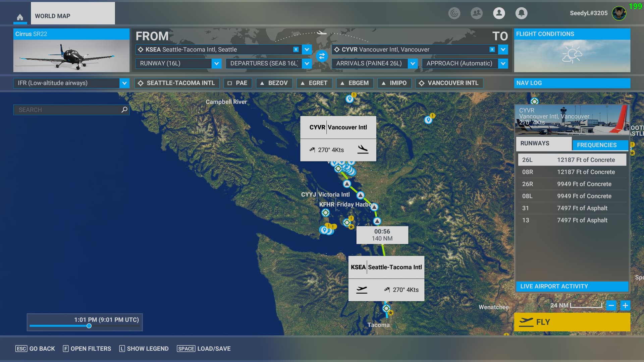The height and width of the screenshot is (362, 644).
Task: Open the notifications bell icon
Action: click(x=521, y=13)
